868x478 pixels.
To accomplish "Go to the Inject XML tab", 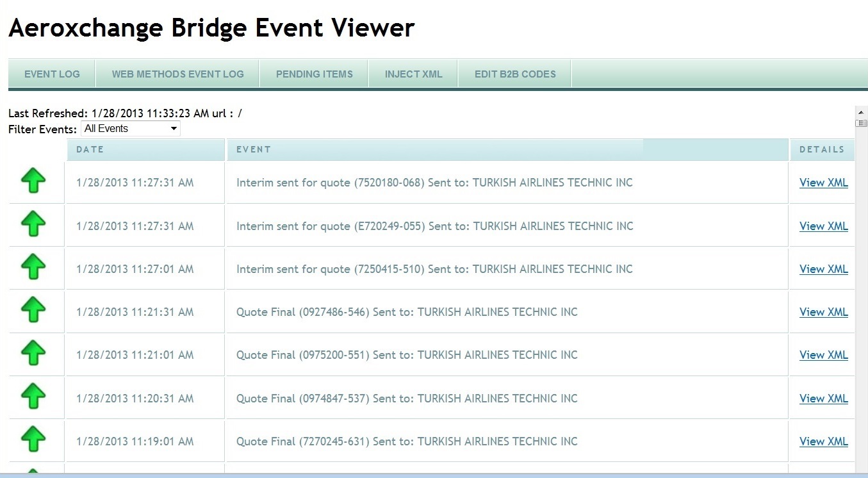I will [x=413, y=74].
